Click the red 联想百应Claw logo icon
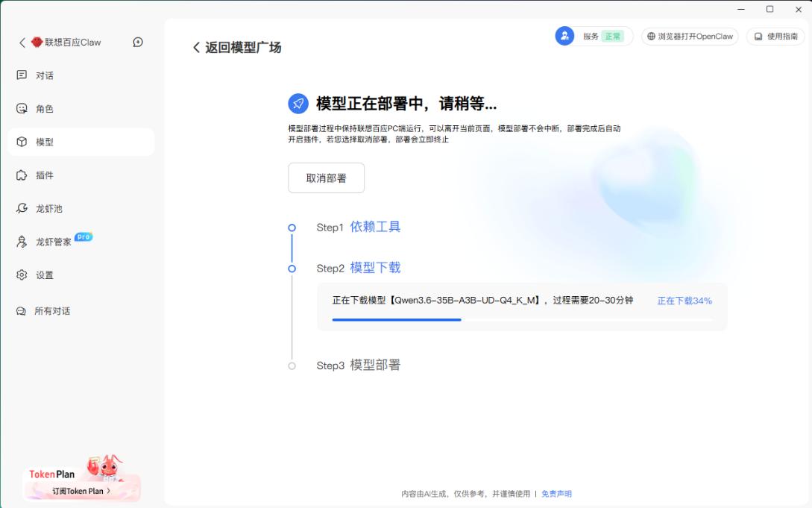Viewport: 812px width, 508px height. coord(37,43)
